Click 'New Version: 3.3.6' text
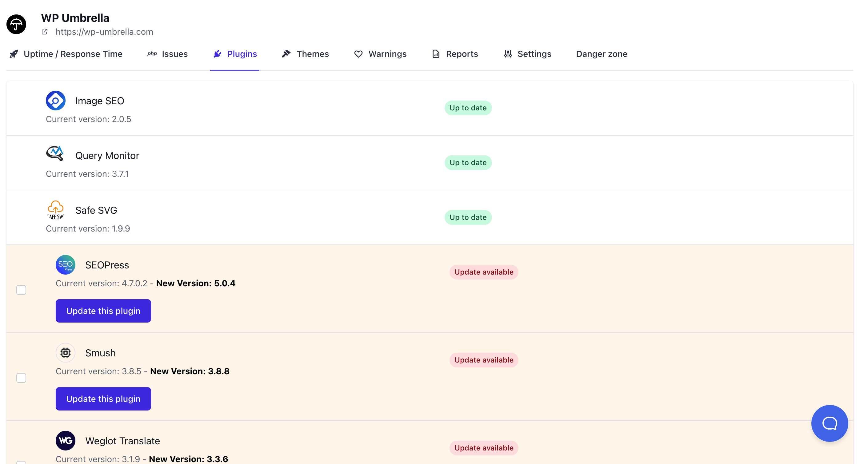Viewport: 868px width, 464px height. (x=188, y=459)
